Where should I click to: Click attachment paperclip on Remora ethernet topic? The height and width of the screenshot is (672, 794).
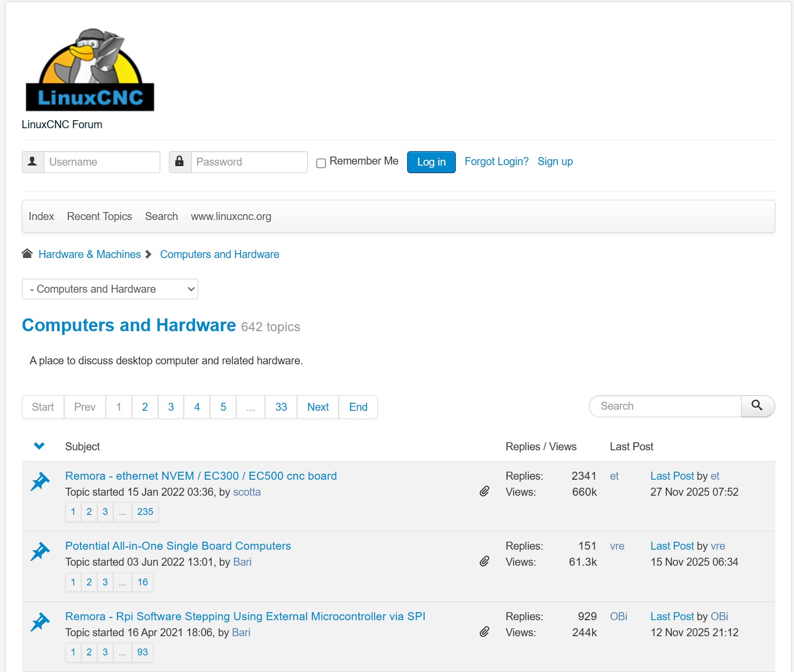pyautogui.click(x=484, y=491)
